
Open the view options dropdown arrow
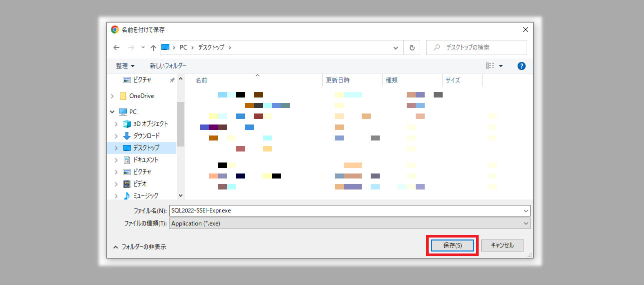501,66
